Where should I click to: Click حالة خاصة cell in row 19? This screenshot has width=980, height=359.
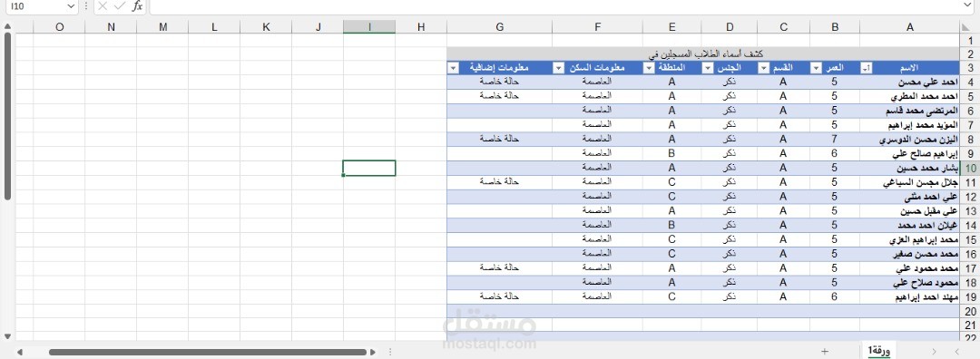(x=499, y=297)
